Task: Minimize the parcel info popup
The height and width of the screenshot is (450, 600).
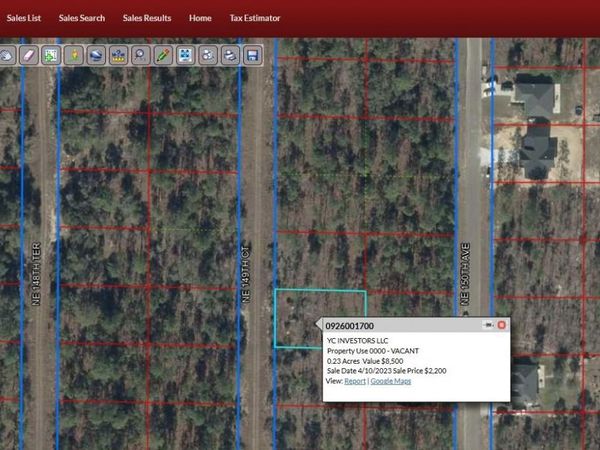Action: [488, 325]
